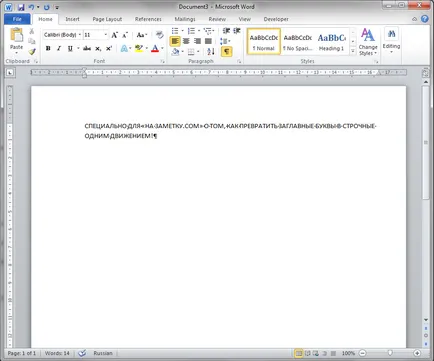Expand the Paragraph dialog launcher
The height and width of the screenshot is (361, 434).
click(239, 62)
